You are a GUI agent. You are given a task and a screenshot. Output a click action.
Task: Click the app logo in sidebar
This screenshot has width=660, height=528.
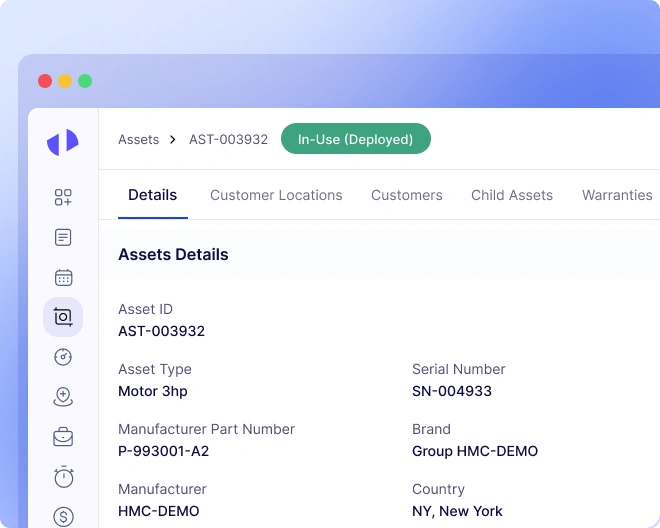[x=63, y=142]
